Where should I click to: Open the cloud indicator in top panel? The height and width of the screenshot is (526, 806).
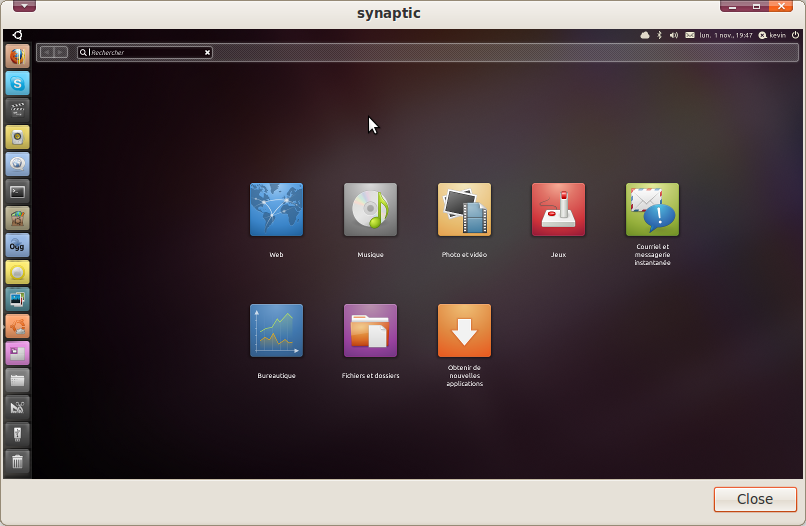[645, 35]
